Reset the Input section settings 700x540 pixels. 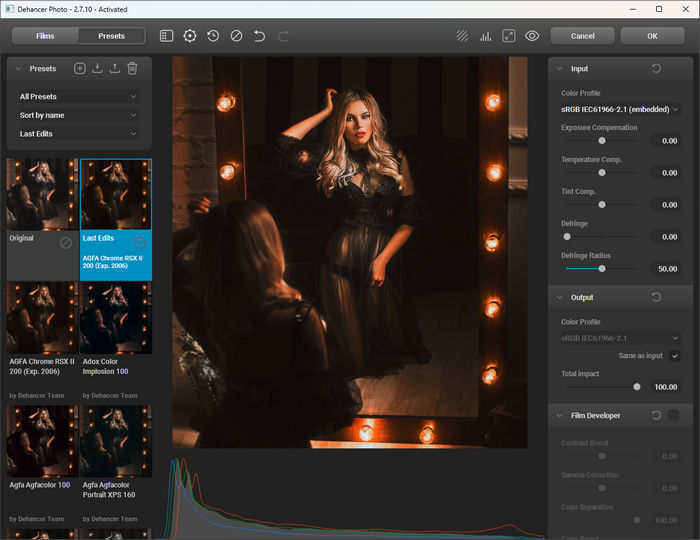click(656, 69)
